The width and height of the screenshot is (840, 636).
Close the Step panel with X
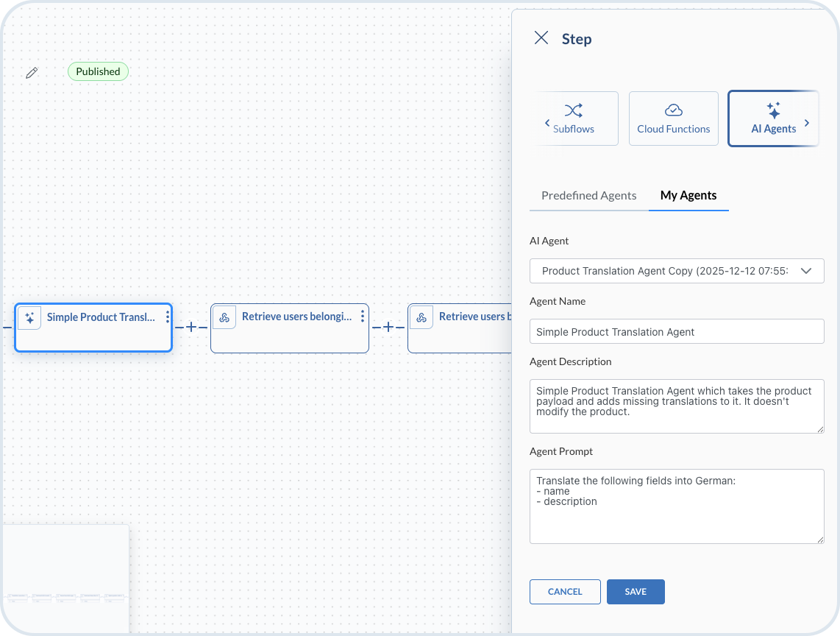coord(541,38)
